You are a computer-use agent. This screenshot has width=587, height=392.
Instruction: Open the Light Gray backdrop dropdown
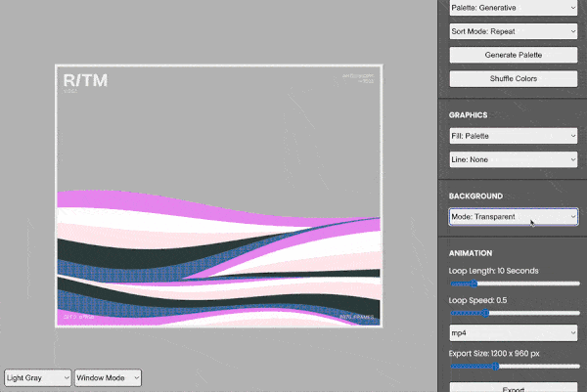(37, 377)
